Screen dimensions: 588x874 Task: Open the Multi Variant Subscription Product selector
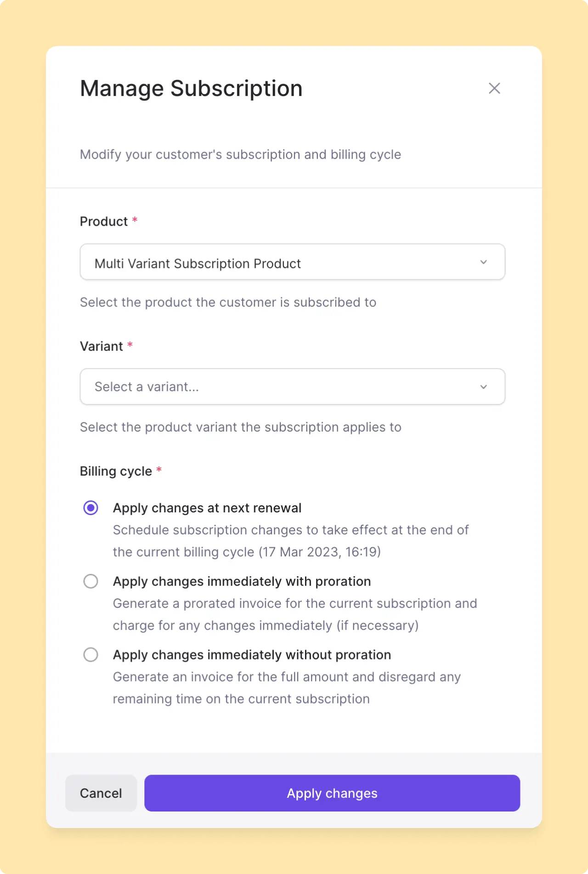click(292, 262)
